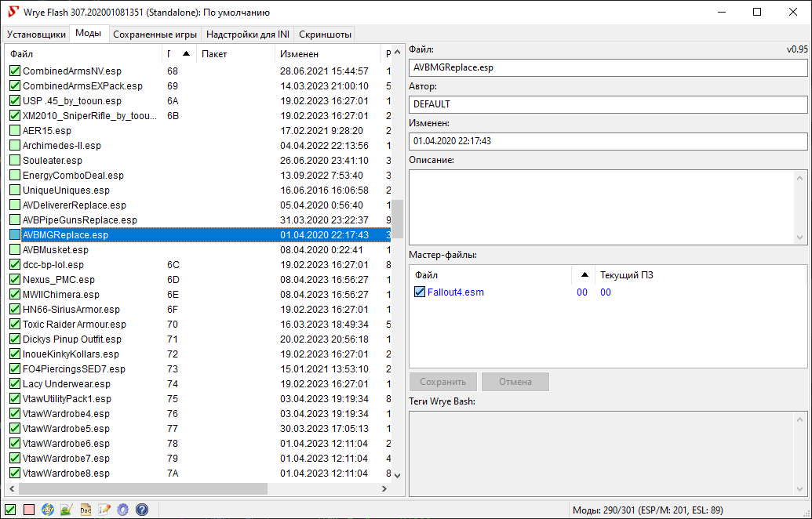This screenshot has width=812, height=519.
Task: Toggle the Fallout4.esm master checkbox
Action: click(x=420, y=292)
